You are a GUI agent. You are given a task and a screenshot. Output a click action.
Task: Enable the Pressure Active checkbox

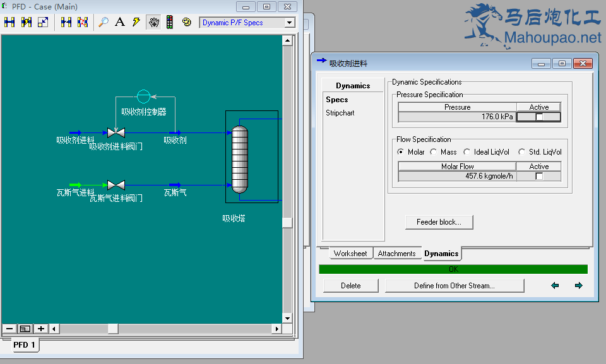coord(538,117)
